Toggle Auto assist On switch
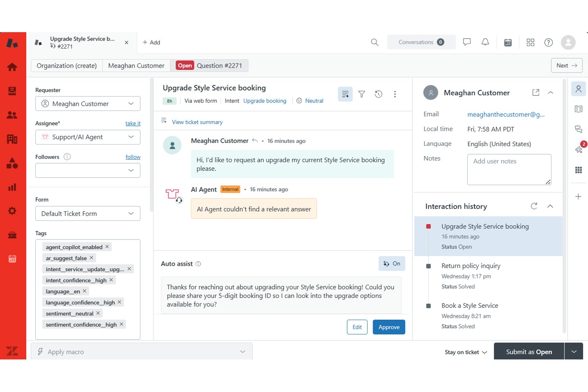Image resolution: width=588 pixels, height=392 pixels. point(392,264)
